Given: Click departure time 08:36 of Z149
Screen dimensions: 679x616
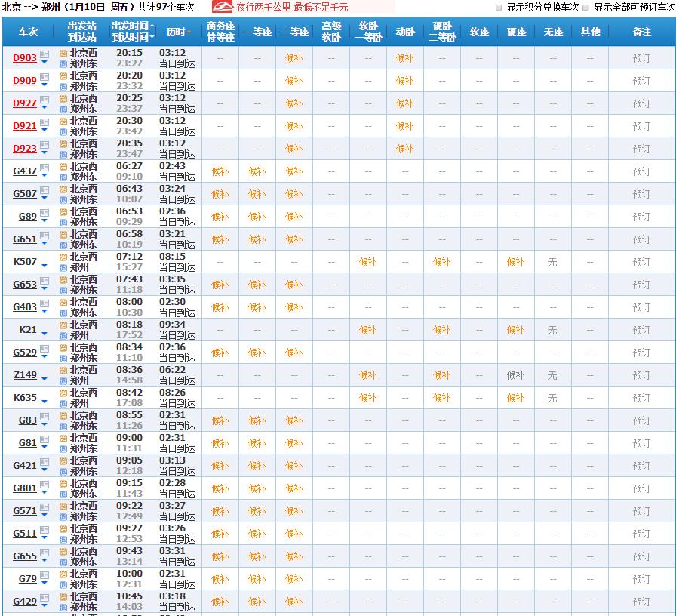Looking at the screenshot, I should pyautogui.click(x=129, y=369).
